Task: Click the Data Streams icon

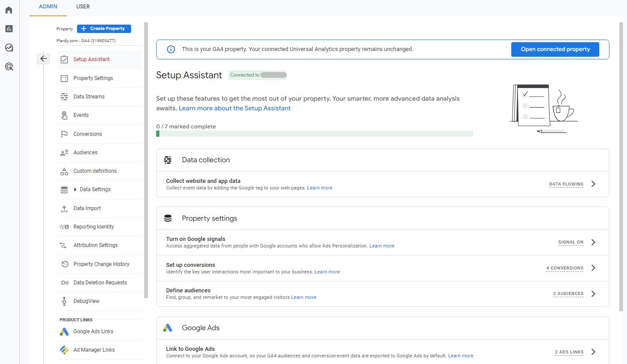Action: tap(64, 97)
